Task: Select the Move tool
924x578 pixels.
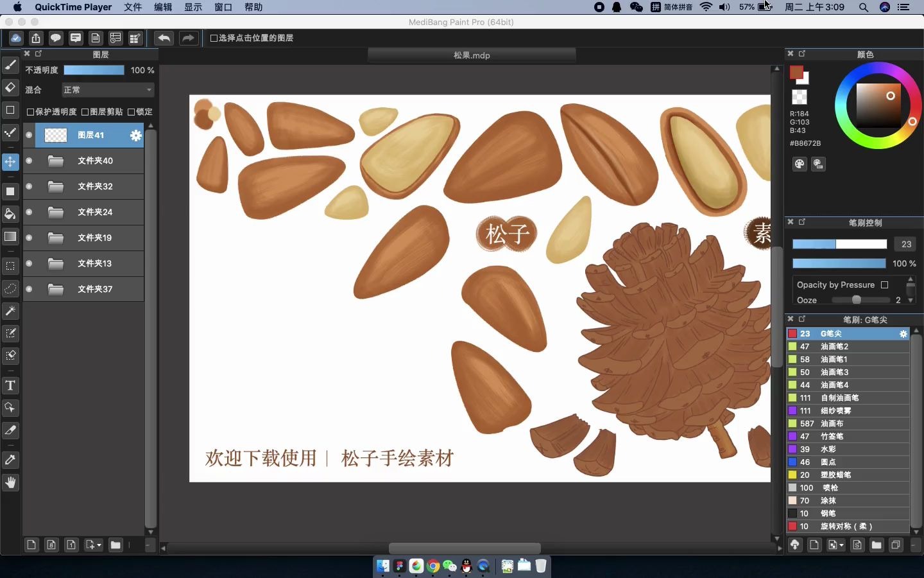Action: coord(10,162)
